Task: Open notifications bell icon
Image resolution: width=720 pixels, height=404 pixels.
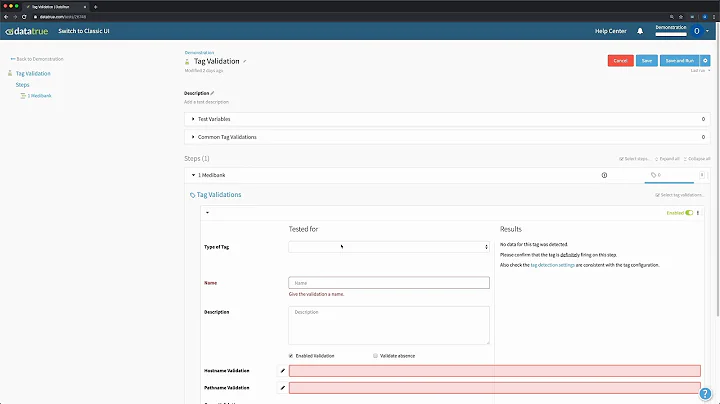Action: [640, 31]
